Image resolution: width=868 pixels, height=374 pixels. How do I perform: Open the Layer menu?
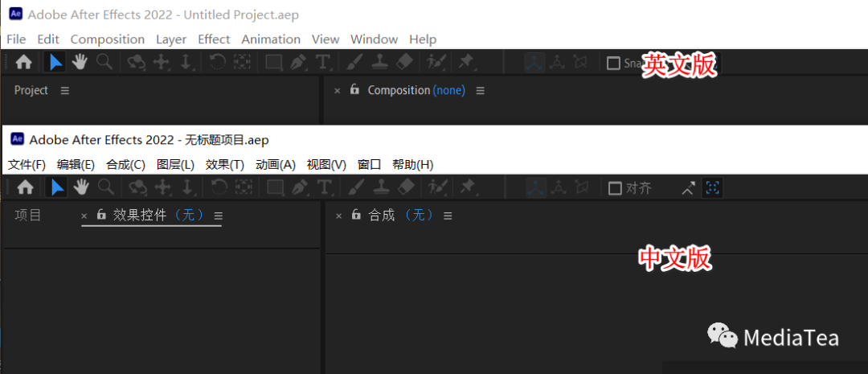coord(171,39)
